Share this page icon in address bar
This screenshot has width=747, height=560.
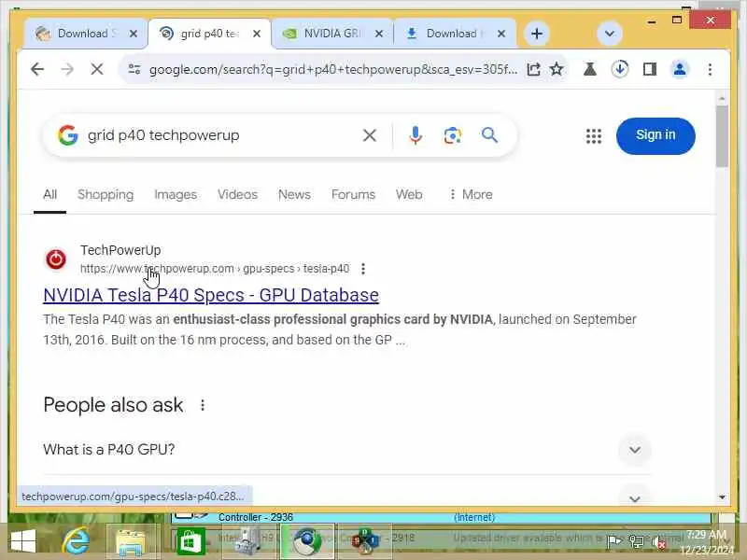(533, 69)
